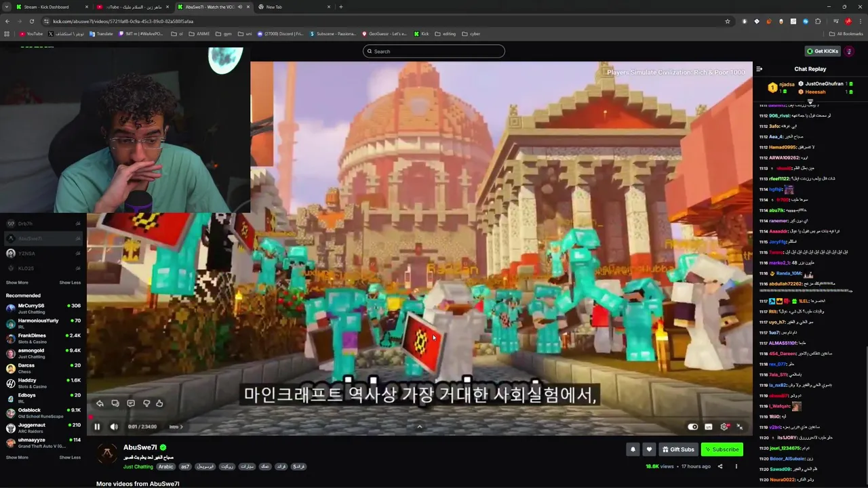Open the AbuSwe7l channel name link

click(x=140, y=447)
